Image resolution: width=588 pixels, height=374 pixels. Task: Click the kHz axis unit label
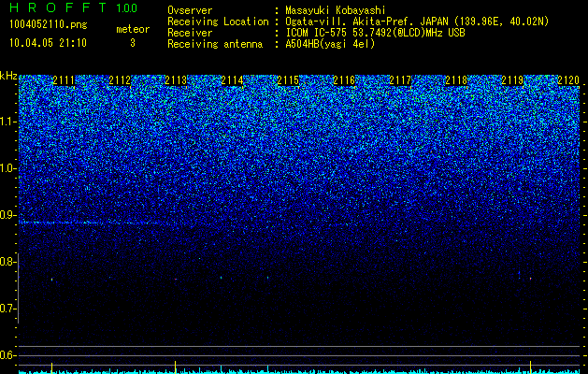(x=8, y=76)
